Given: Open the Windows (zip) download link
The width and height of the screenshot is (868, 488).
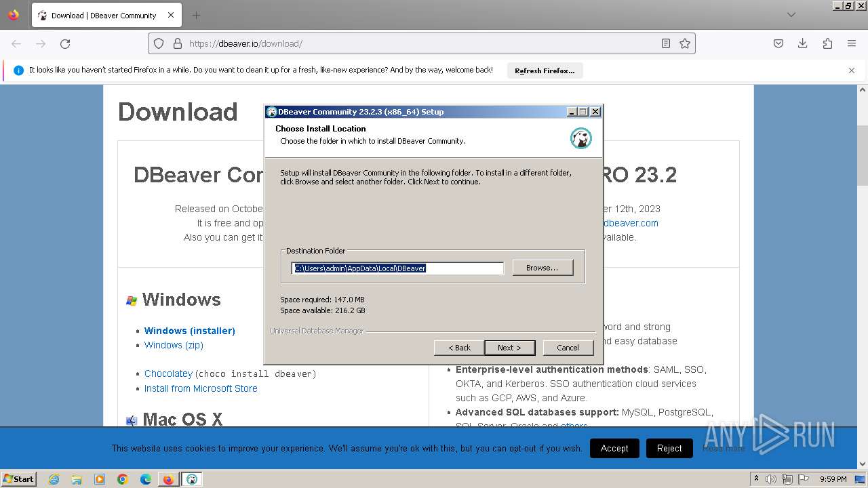Looking at the screenshot, I should click(174, 345).
